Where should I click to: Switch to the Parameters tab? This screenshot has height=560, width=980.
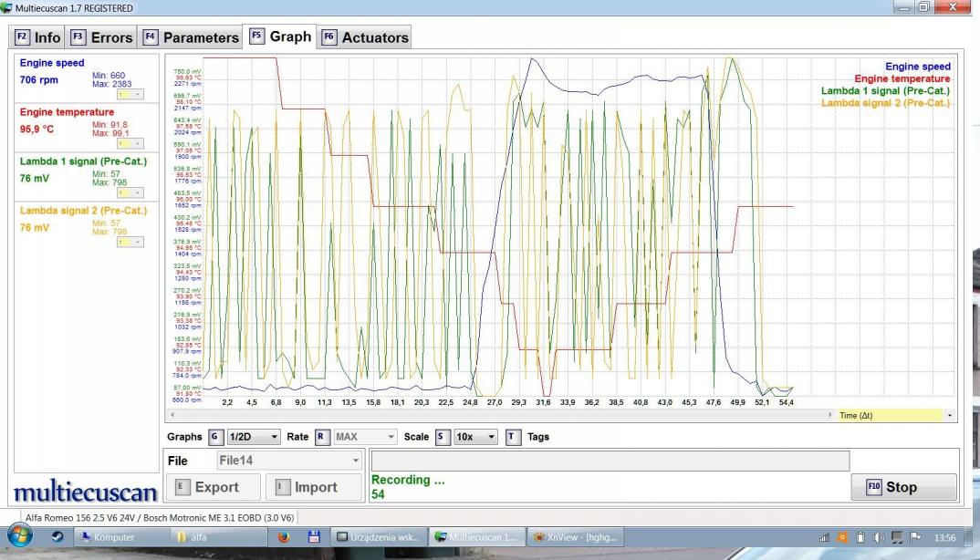(192, 37)
